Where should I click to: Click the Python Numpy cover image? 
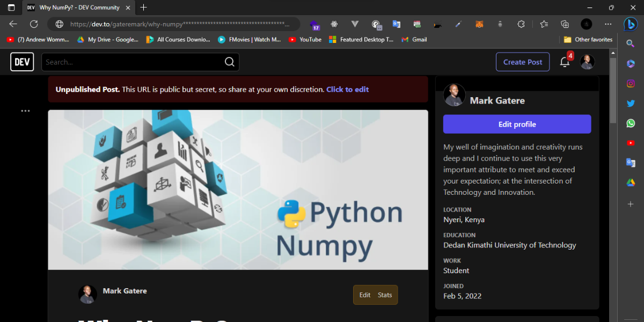(238, 190)
